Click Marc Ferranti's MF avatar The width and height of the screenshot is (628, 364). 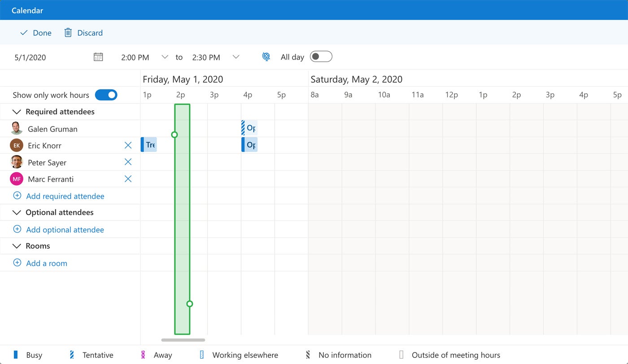pos(17,179)
